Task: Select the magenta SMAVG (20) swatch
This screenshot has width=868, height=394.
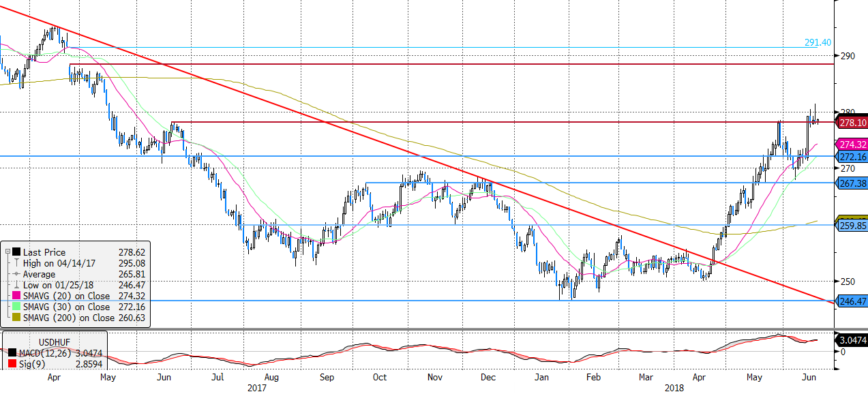Action: tap(16, 296)
